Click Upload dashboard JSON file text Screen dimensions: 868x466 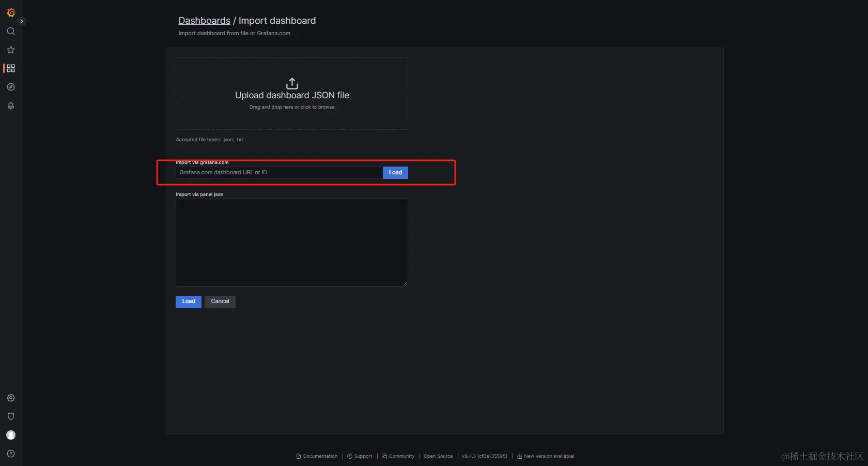pos(292,95)
